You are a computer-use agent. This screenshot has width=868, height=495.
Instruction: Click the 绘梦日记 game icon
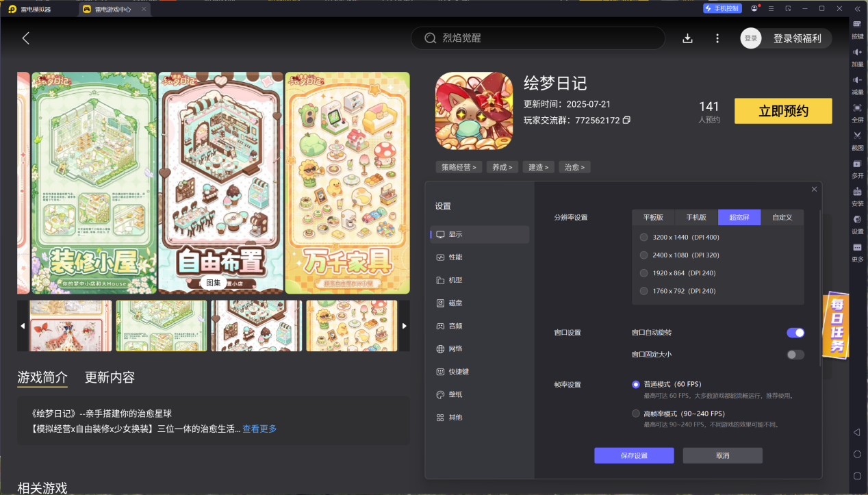(x=474, y=111)
